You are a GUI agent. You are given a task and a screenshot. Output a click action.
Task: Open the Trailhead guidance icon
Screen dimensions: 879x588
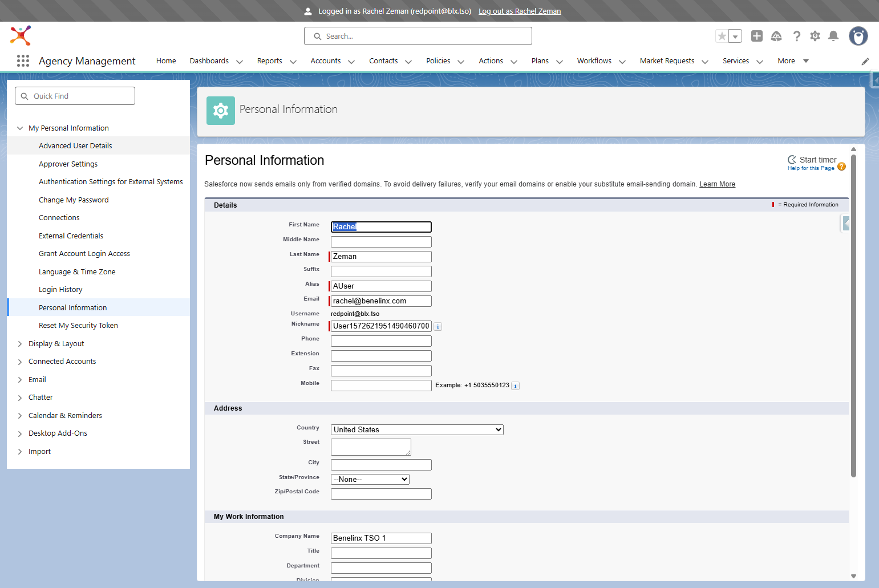pyautogui.click(x=776, y=36)
